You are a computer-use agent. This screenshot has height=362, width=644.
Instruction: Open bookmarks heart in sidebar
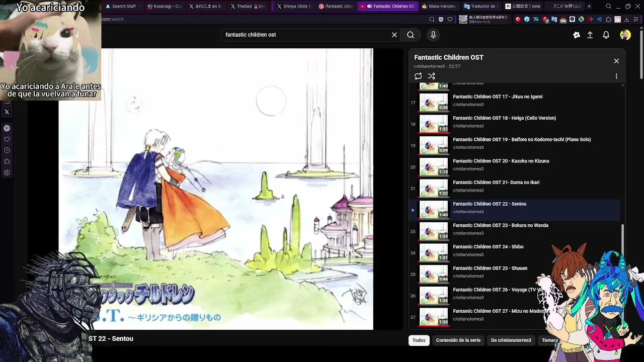7,139
